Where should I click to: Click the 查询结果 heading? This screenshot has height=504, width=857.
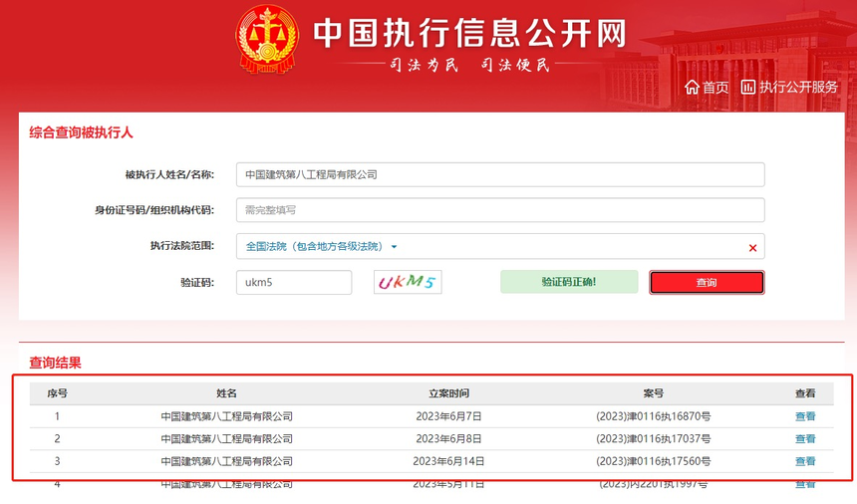(x=55, y=363)
